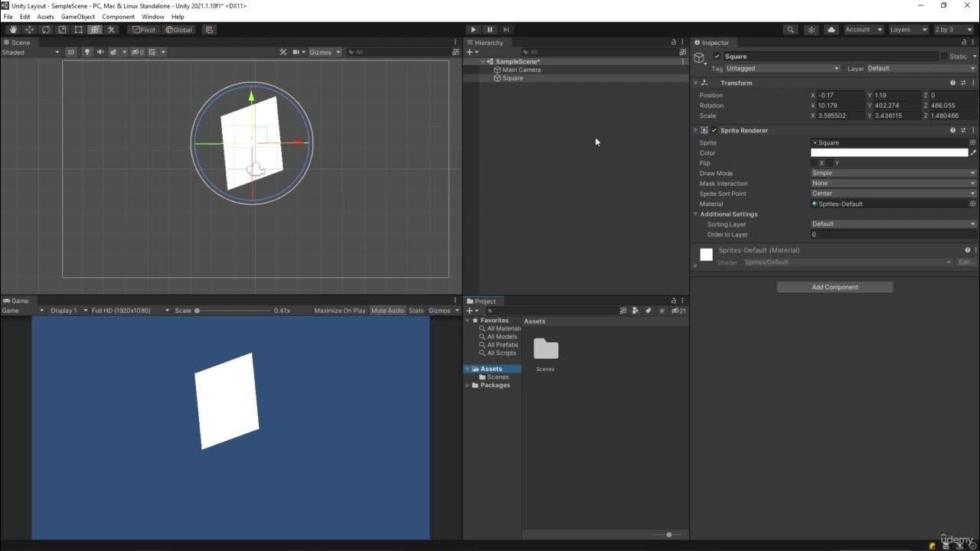
Task: Toggle scene grid visibility icon
Action: pyautogui.click(x=152, y=52)
